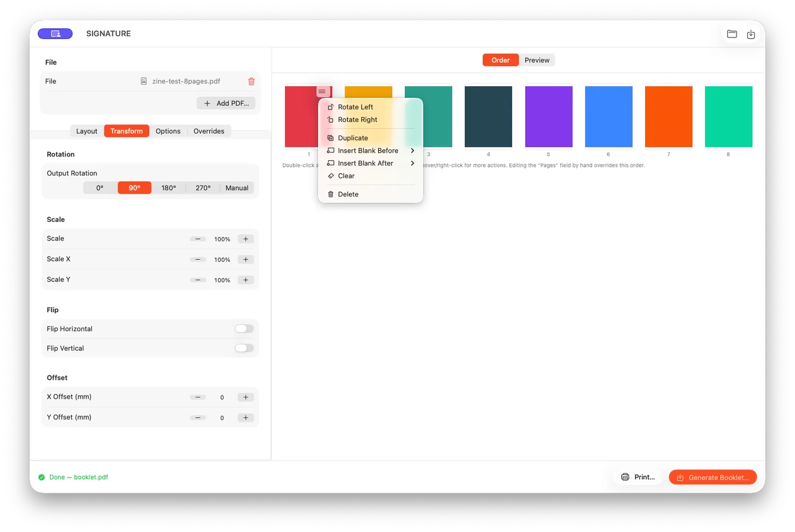Expand the Insert Blank Before submenu arrow
This screenshot has height=532, width=795.
412,150
